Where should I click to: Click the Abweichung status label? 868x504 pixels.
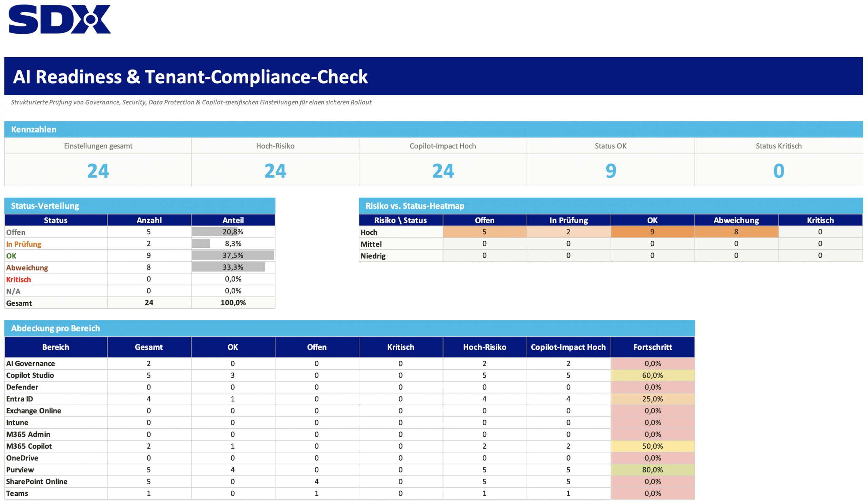point(27,267)
